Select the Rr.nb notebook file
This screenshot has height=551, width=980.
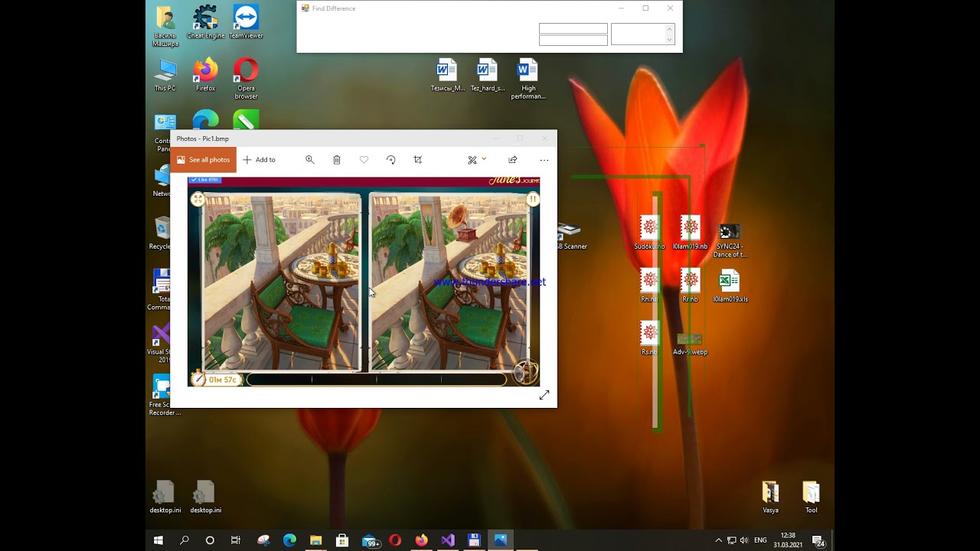(690, 286)
